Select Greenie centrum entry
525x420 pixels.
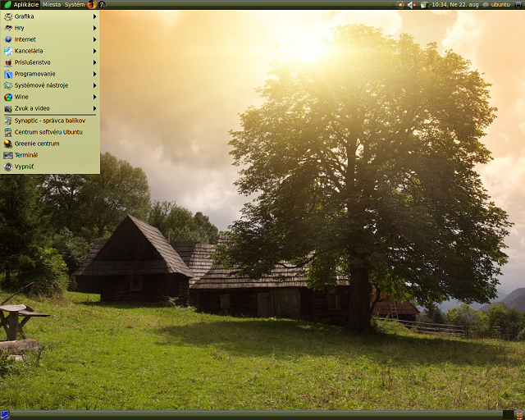pos(50,144)
